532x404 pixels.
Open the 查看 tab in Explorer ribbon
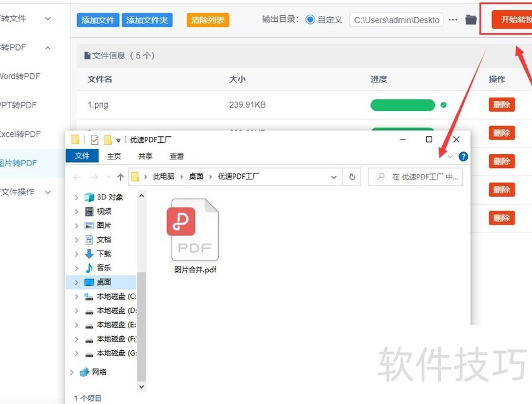176,156
